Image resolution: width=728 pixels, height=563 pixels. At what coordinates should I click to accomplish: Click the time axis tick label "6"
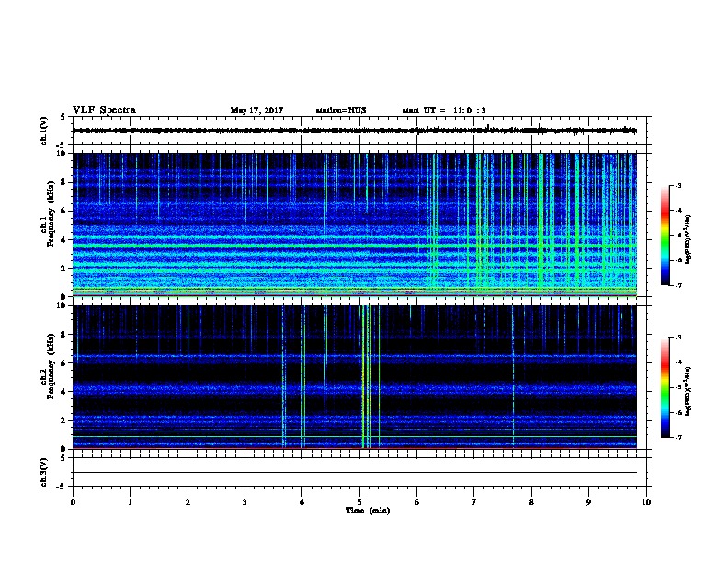[417, 501]
